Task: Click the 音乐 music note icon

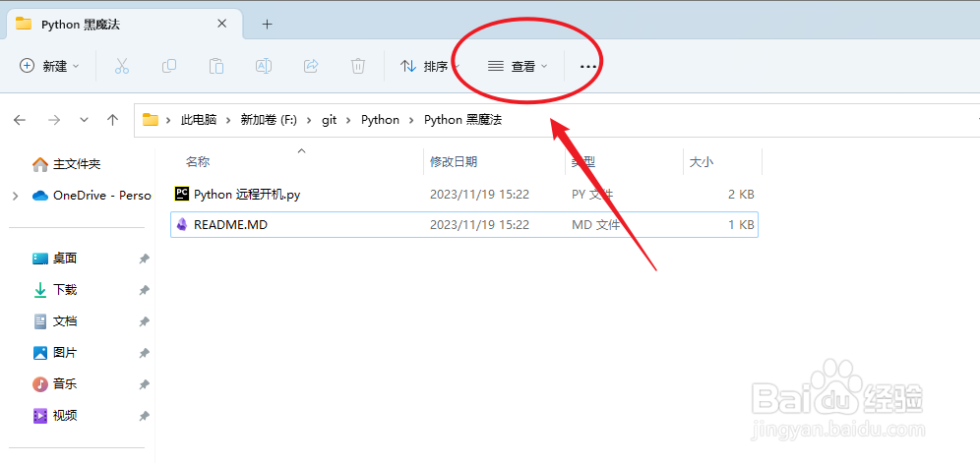Action: [x=40, y=383]
